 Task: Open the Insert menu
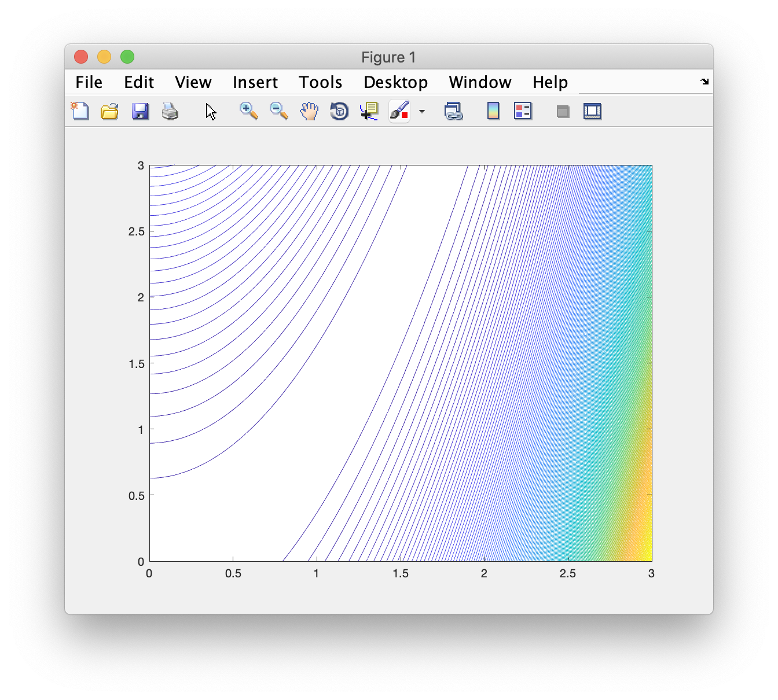[255, 82]
